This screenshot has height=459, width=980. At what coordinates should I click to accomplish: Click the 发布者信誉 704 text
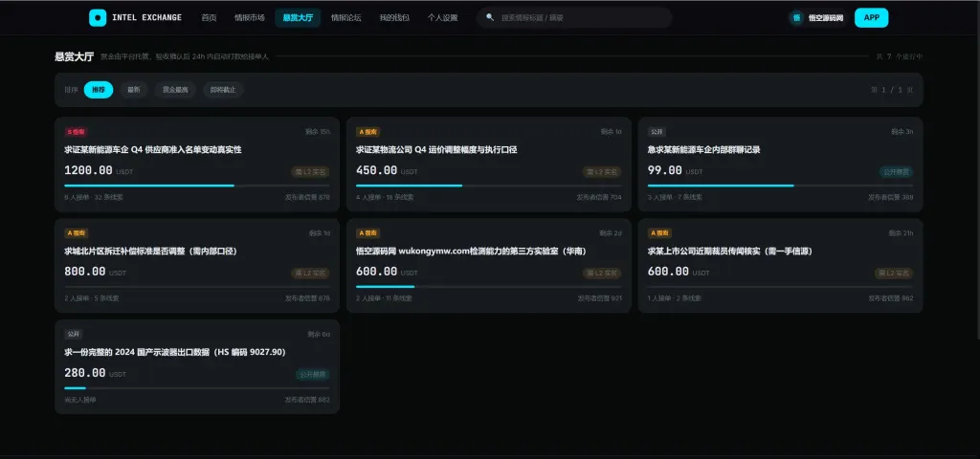(599, 197)
